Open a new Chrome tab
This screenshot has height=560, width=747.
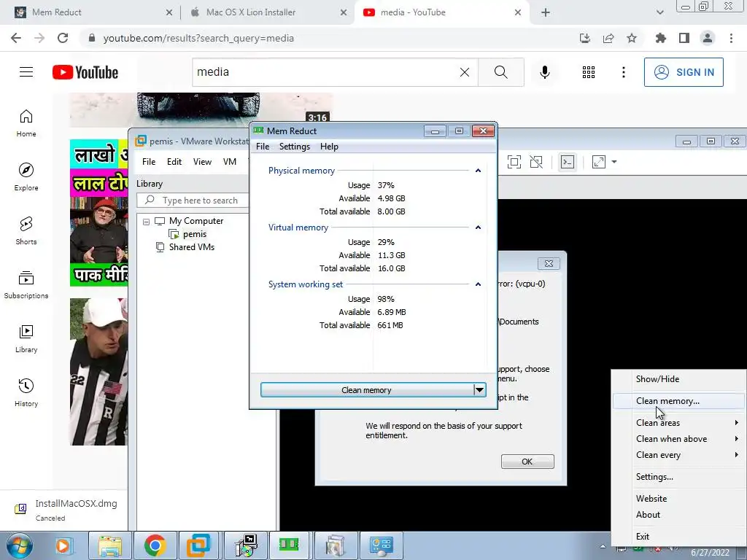click(546, 12)
